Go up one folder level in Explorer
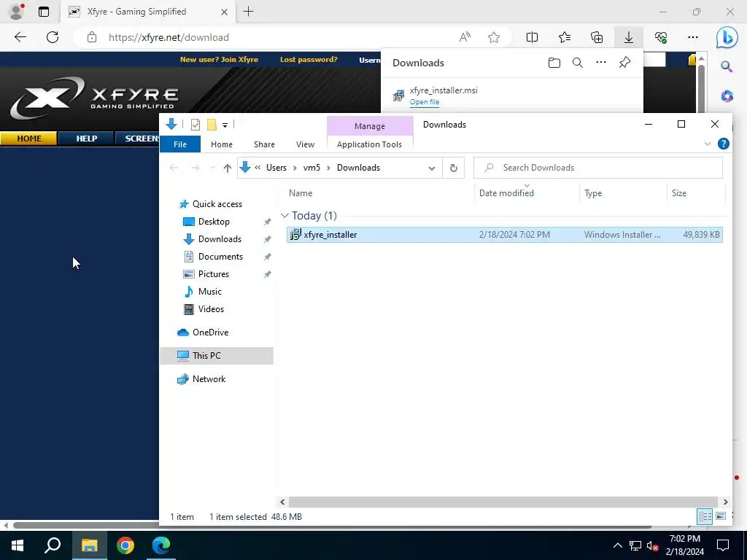Screen dimensions: 747x560 [228, 168]
